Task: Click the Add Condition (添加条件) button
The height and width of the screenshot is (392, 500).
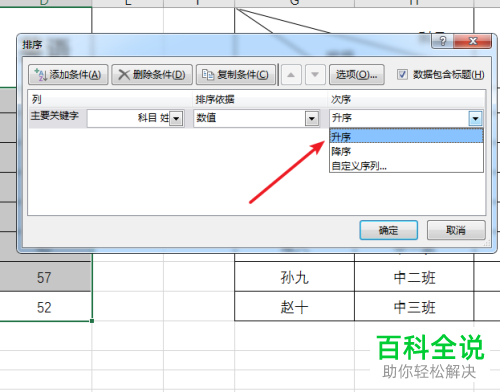Action: pyautogui.click(x=68, y=75)
